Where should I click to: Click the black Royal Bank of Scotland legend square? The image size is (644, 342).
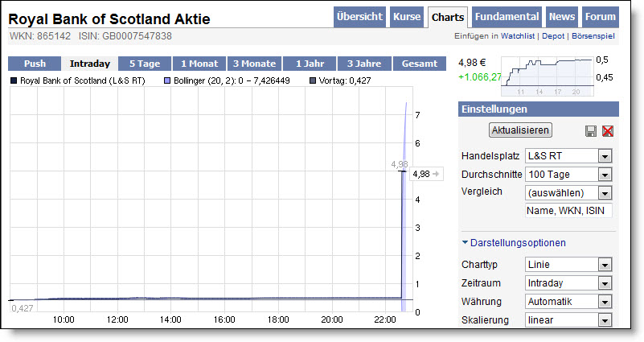[x=14, y=81]
